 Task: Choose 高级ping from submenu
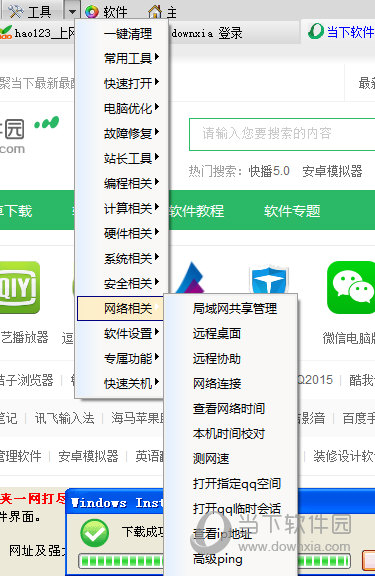[x=231, y=559]
